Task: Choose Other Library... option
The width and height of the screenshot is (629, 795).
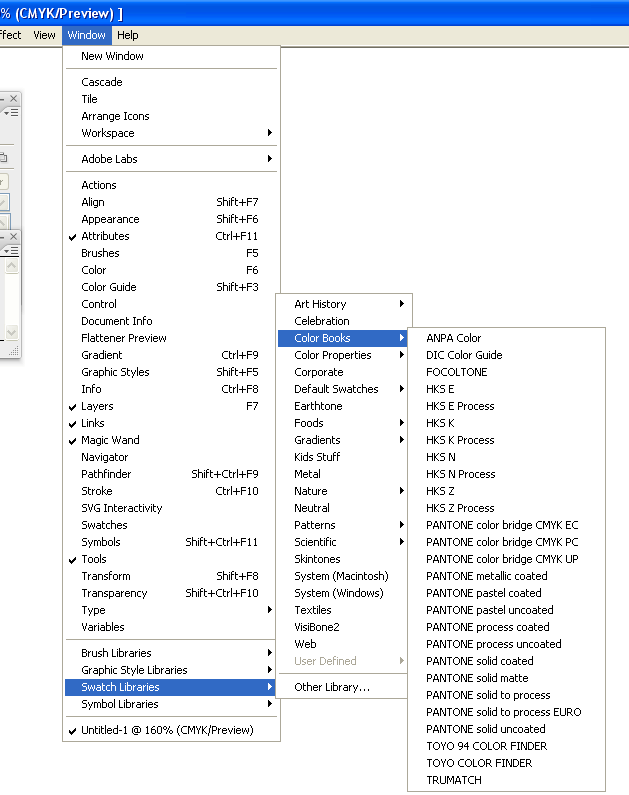Action: pos(343,687)
